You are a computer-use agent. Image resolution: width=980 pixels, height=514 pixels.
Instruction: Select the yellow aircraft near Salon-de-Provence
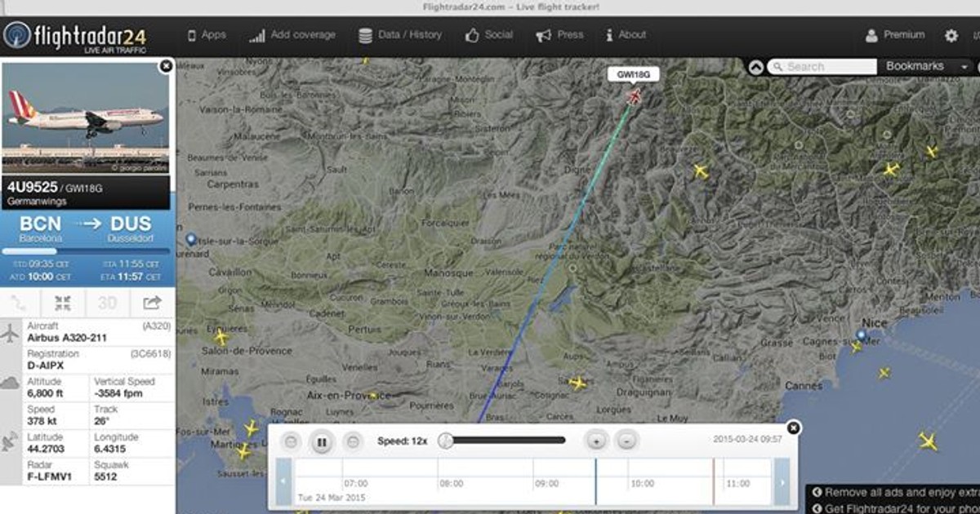(220, 337)
